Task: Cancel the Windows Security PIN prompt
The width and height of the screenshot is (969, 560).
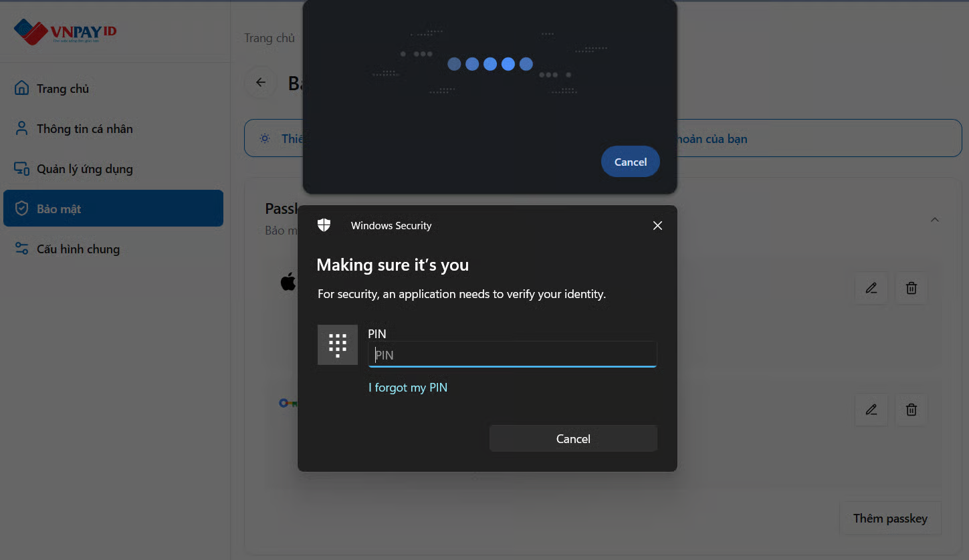Action: pyautogui.click(x=573, y=438)
